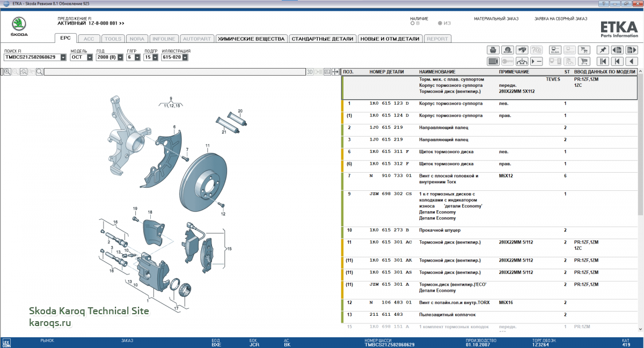Click ЗАЯВКА НА СБОРНЫЙ ЗАКАЗ

coord(561,19)
